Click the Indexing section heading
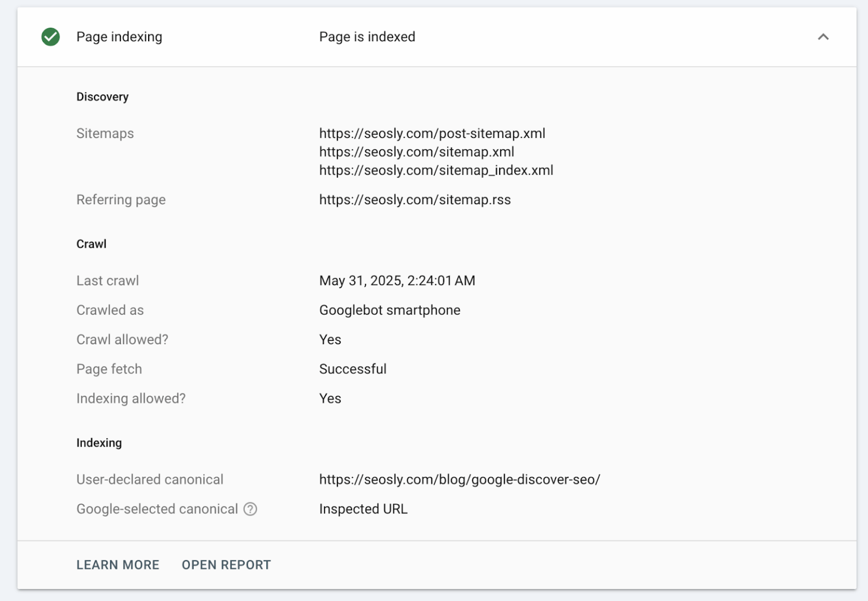The width and height of the screenshot is (868, 601). [99, 443]
